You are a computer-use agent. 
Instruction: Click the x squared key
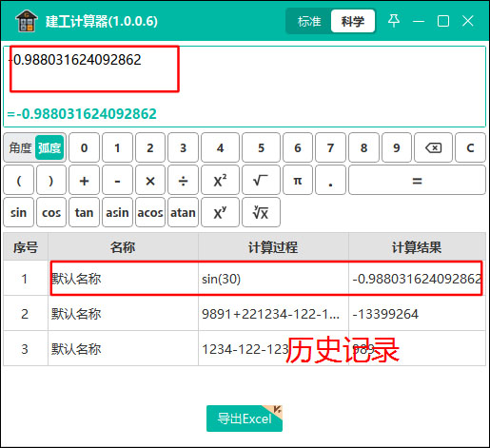pos(220,180)
